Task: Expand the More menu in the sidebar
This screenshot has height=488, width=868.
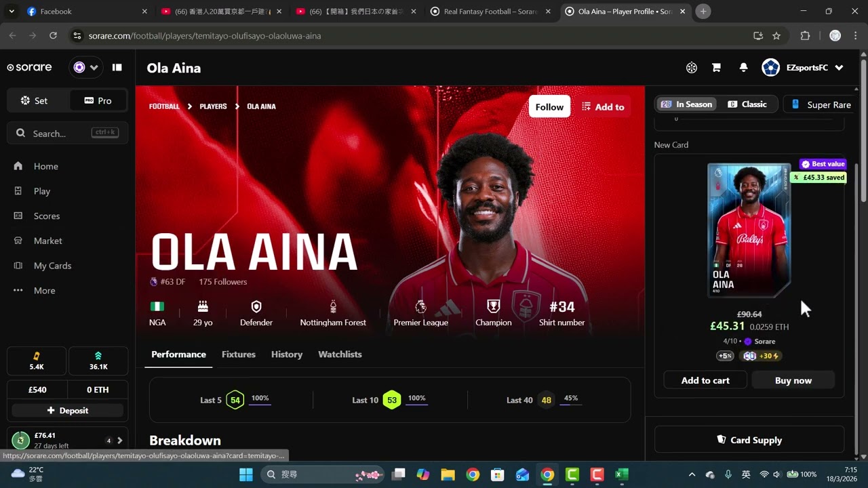Action: pyautogui.click(x=44, y=291)
